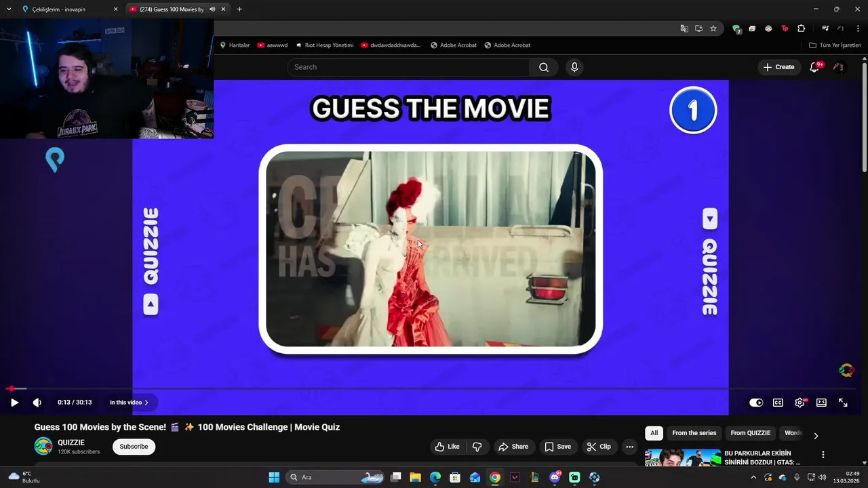
Task: Open YouTube notifications bell
Action: tap(815, 67)
